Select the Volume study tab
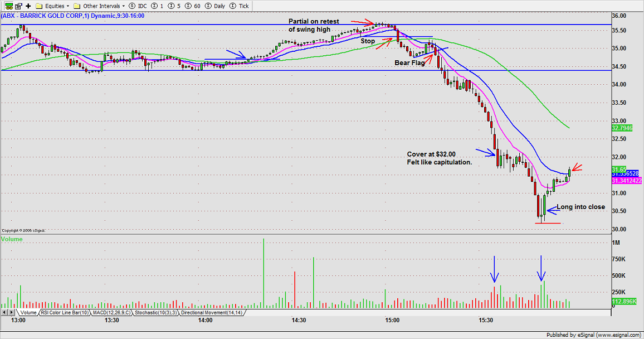644x339 pixels. coord(28,313)
